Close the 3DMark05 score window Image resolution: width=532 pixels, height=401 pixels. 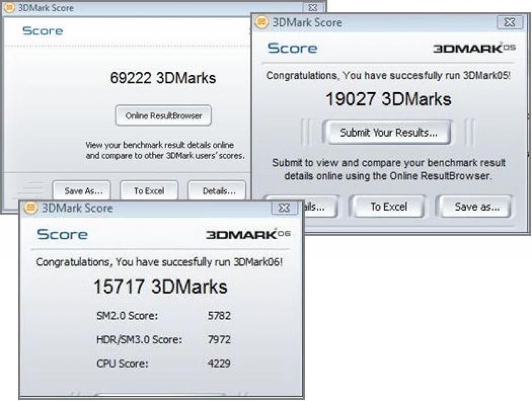(x=510, y=22)
